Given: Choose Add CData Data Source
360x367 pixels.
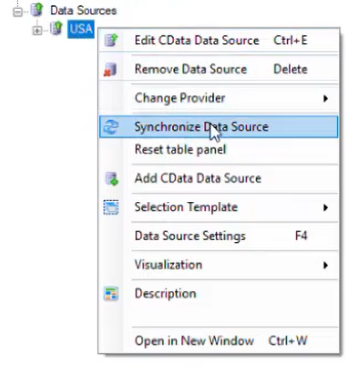Looking at the screenshot, I should tap(219, 178).
